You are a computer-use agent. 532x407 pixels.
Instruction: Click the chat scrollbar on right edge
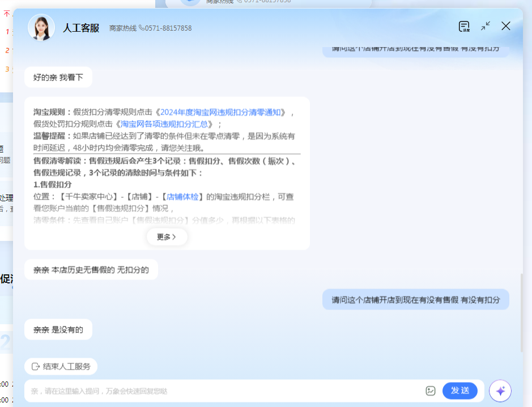(521, 312)
